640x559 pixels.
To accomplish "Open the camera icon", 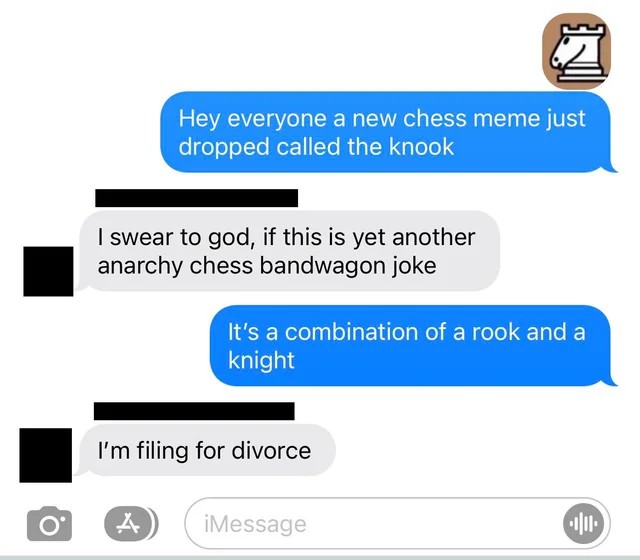I will coord(49,524).
